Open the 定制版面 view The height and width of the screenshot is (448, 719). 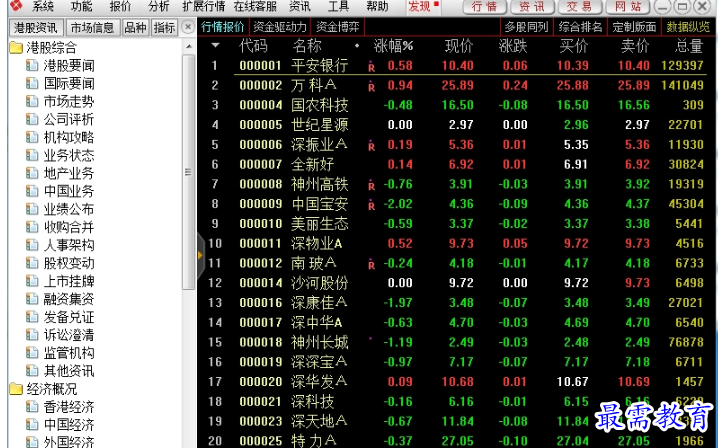tap(634, 27)
